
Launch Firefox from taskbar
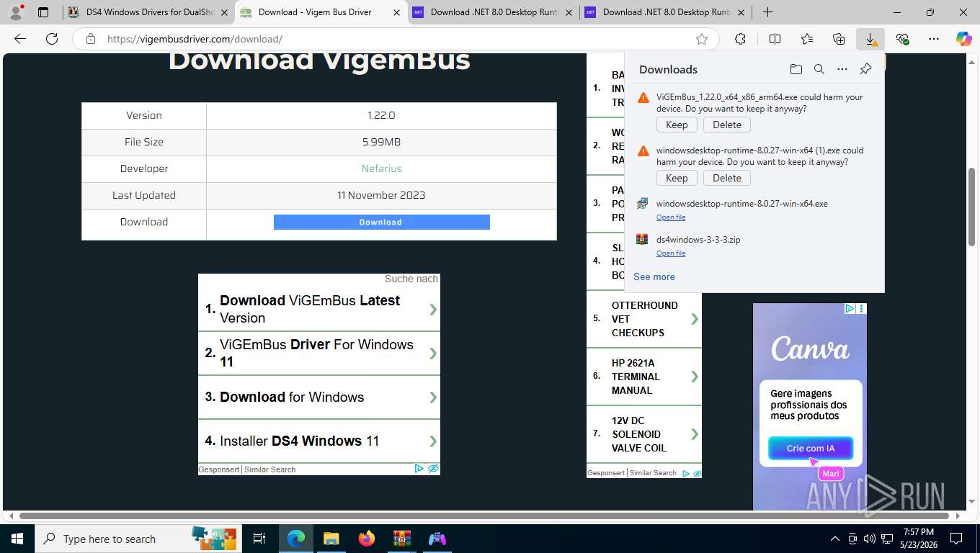point(367,539)
